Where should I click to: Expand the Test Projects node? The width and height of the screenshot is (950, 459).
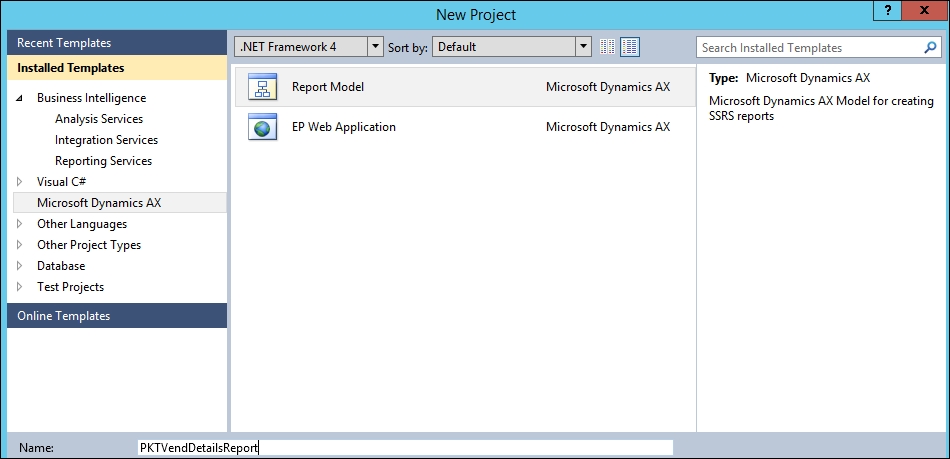click(x=20, y=287)
